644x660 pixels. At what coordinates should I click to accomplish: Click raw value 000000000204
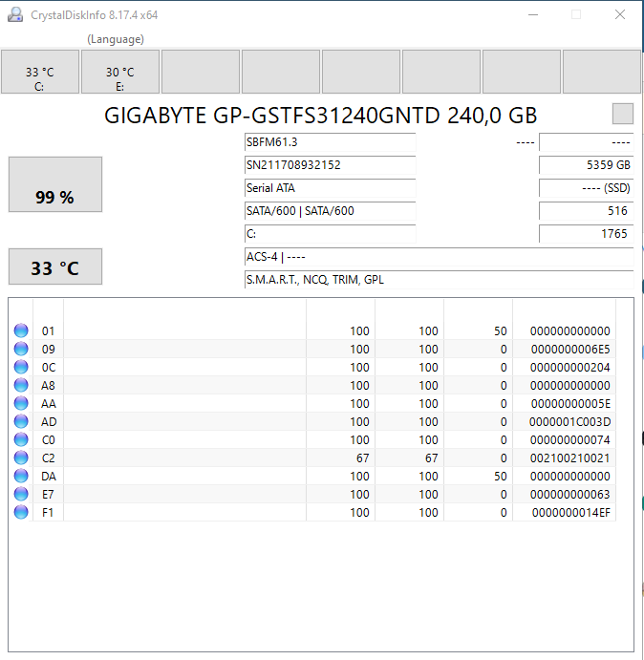tap(569, 368)
